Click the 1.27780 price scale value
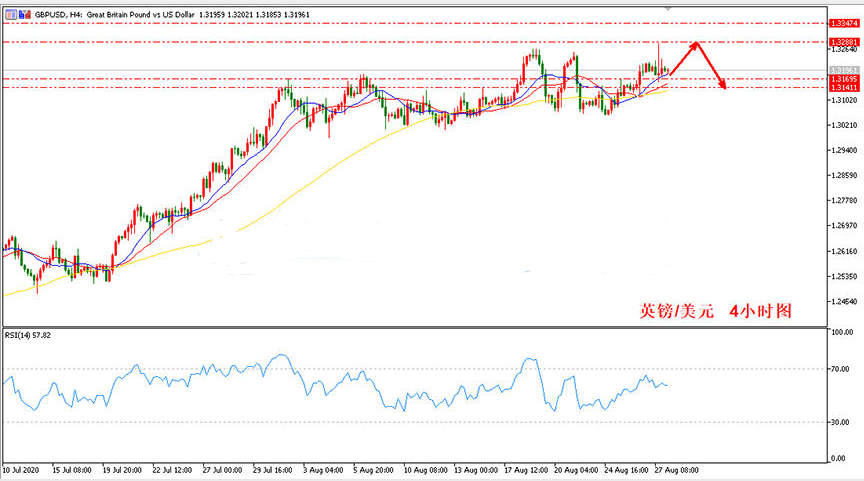The image size is (864, 481). point(844,200)
